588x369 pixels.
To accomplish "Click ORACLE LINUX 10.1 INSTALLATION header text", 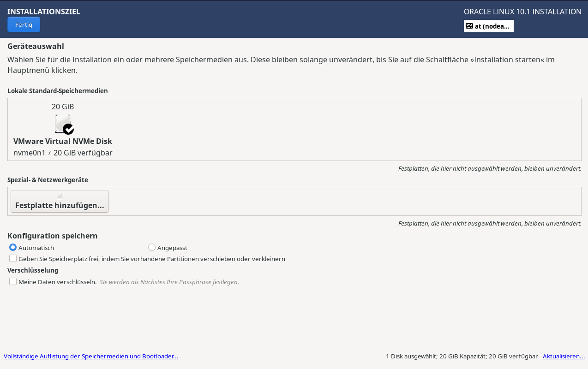I will (522, 11).
